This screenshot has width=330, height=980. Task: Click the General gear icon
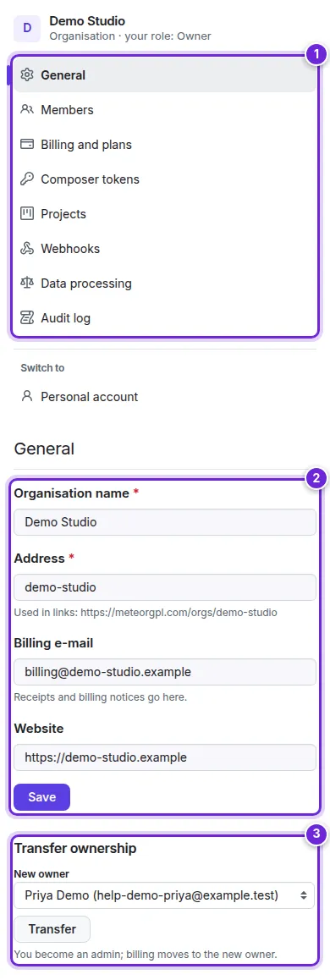click(x=27, y=75)
